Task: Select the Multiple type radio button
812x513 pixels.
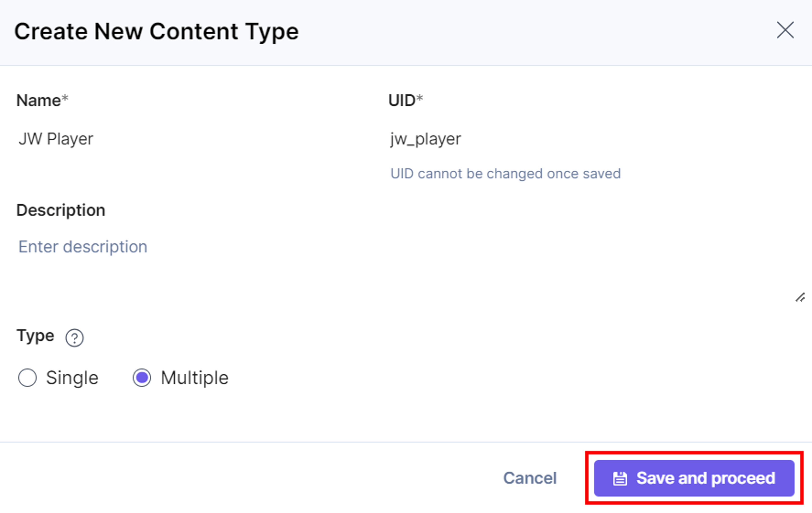Action: click(x=142, y=378)
